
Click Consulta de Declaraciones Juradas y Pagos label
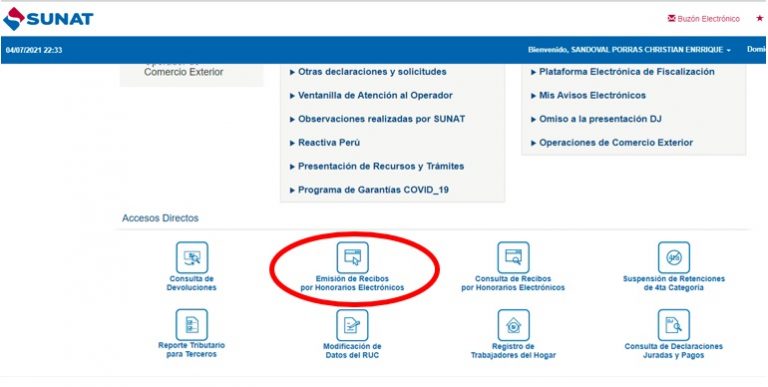pos(673,351)
